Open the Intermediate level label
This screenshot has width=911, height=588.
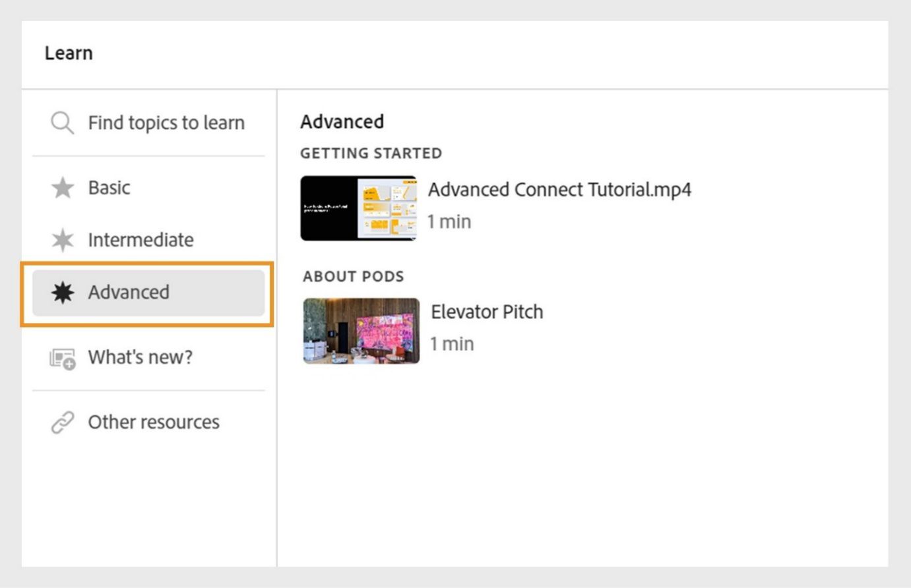coord(141,240)
